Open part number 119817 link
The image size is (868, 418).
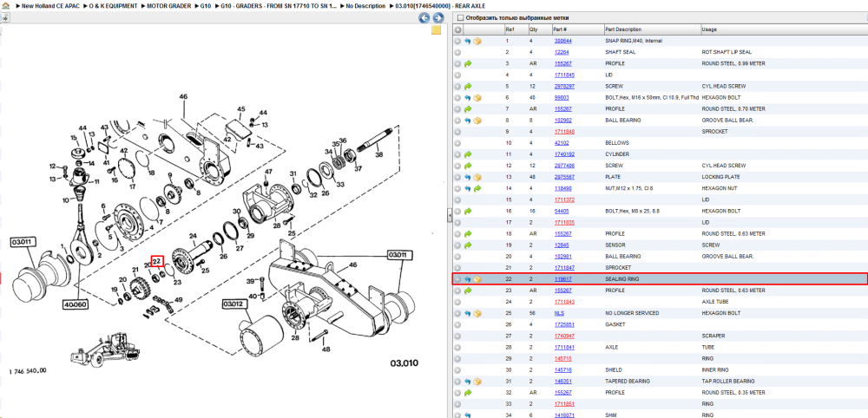pyautogui.click(x=563, y=279)
